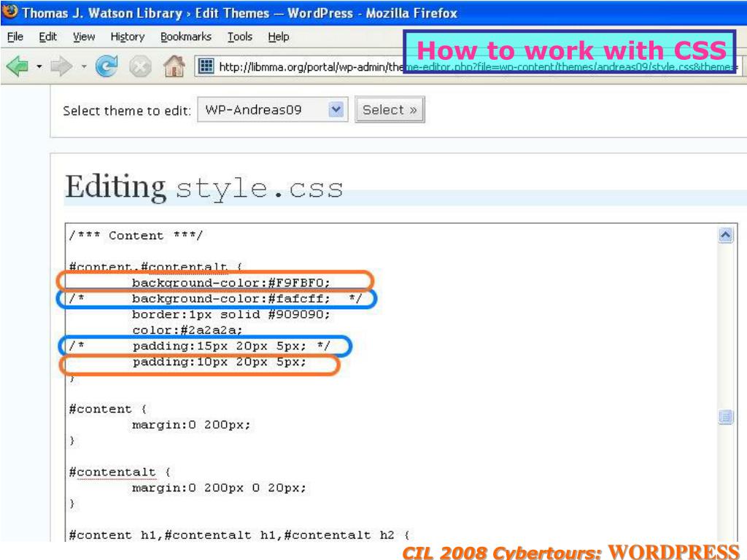Viewport: 747px width, 560px height.
Task: Click the scroll-up arrow of the editor
Action: [725, 235]
